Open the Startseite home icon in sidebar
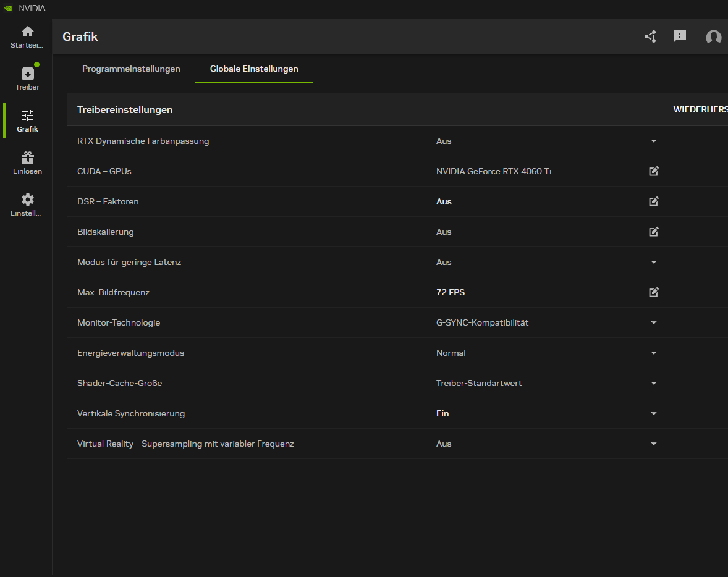 pyautogui.click(x=27, y=32)
